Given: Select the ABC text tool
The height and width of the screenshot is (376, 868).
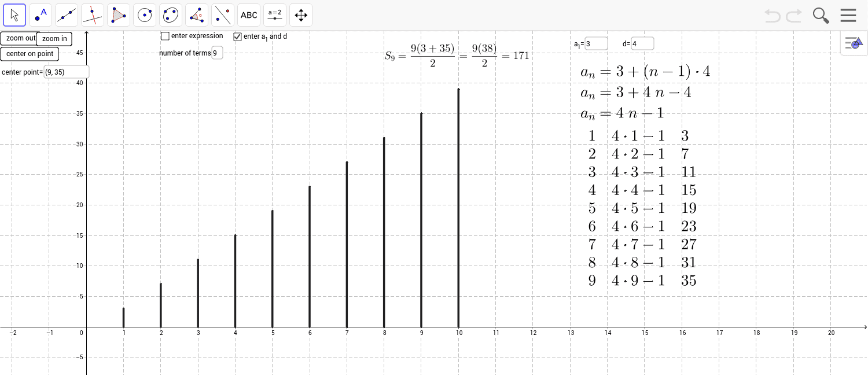Looking at the screenshot, I should (249, 15).
